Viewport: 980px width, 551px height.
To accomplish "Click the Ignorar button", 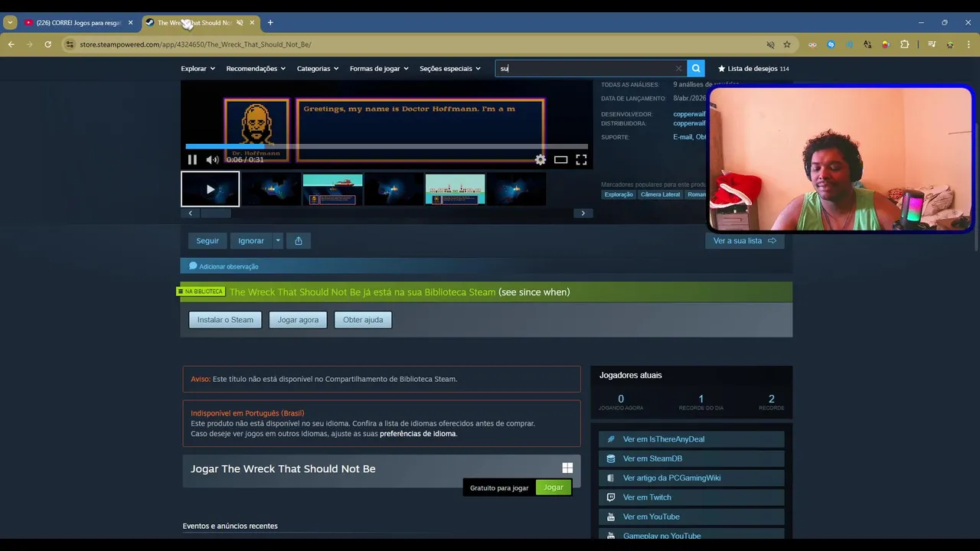I will [251, 241].
